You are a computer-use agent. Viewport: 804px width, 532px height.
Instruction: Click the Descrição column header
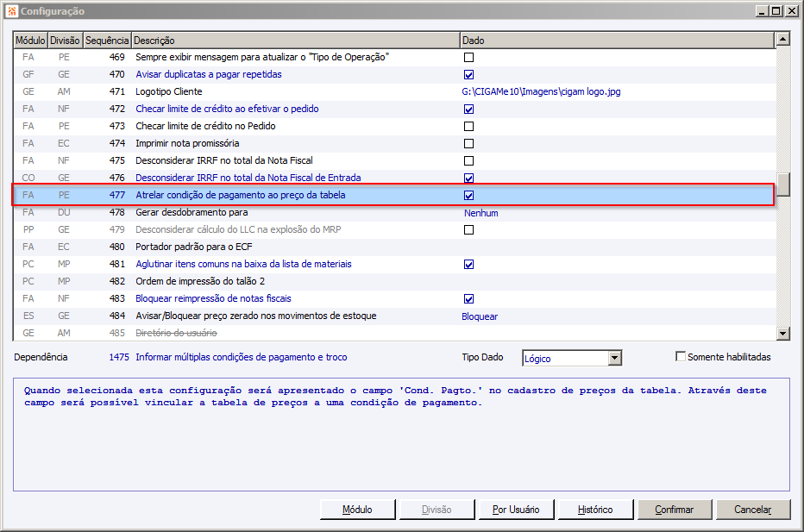click(x=295, y=40)
